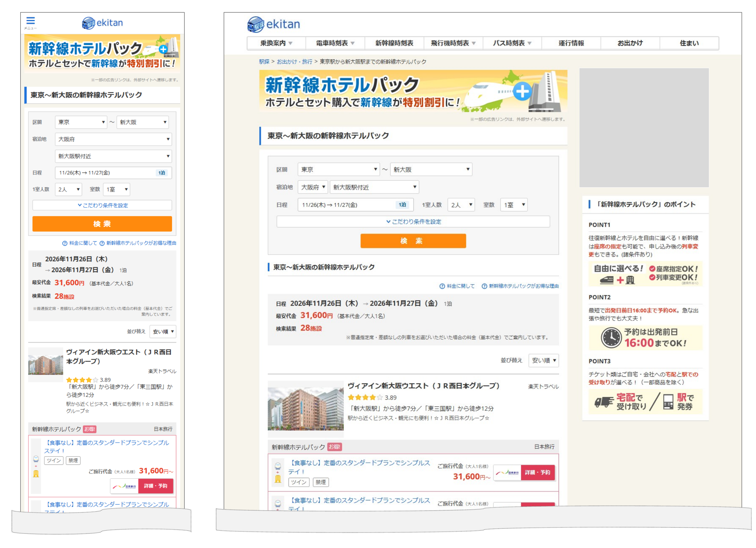Image resolution: width=756 pixels, height=548 pixels.
Task: Open 大阪府 prefecture dropdown in desktop form
Action: (313, 187)
